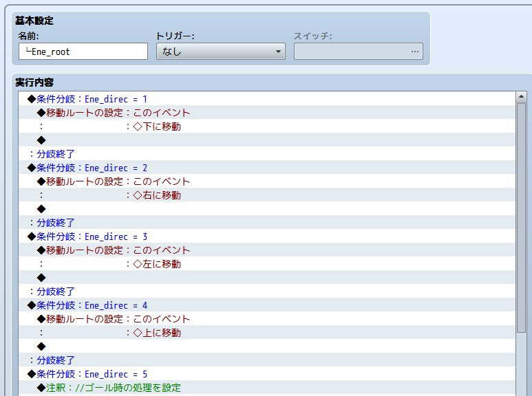Select the ◇右に移動 move command line
The image size is (532, 396).
pos(267,195)
